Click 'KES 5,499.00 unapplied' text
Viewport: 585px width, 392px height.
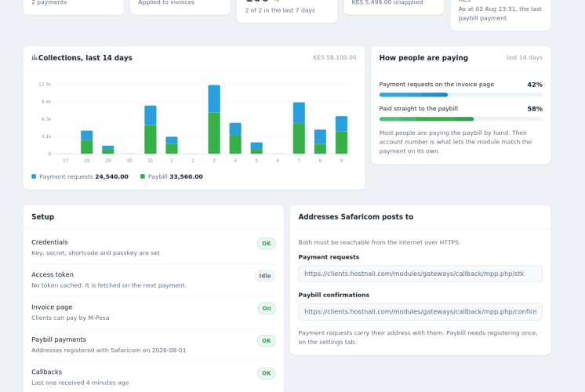click(x=387, y=2)
